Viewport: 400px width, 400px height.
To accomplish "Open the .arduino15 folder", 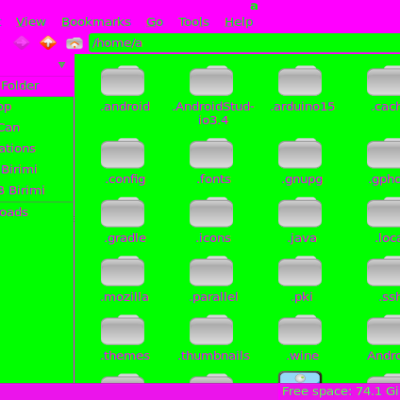I will 300,81.
